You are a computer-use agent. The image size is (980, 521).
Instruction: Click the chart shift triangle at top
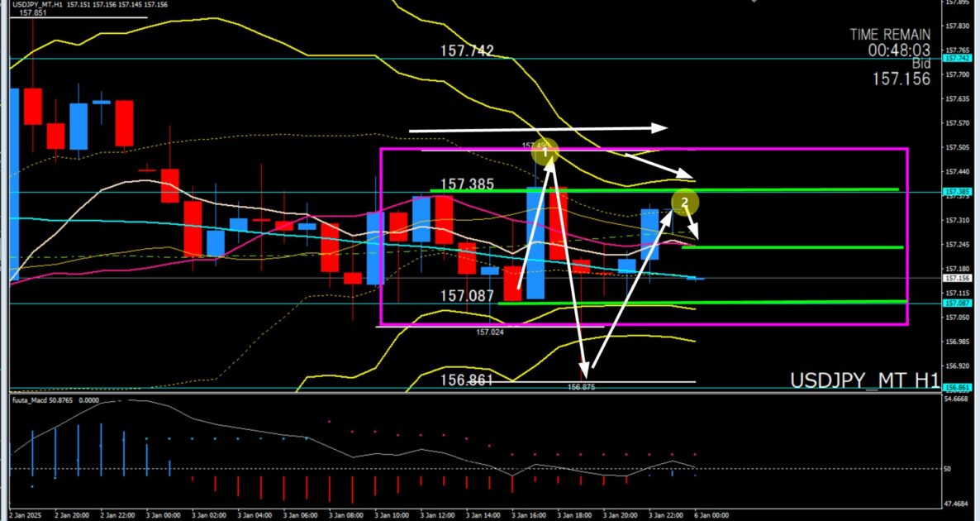click(x=752, y=2)
